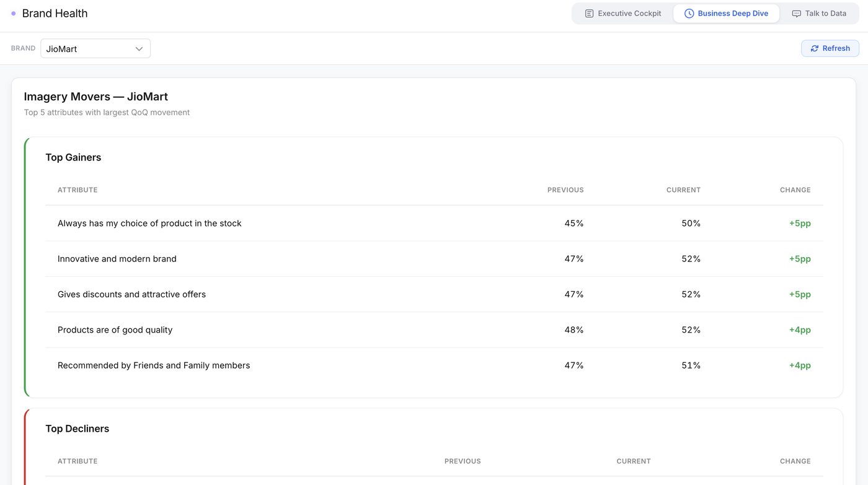Open the Executive Cockpit tab

coord(623,14)
